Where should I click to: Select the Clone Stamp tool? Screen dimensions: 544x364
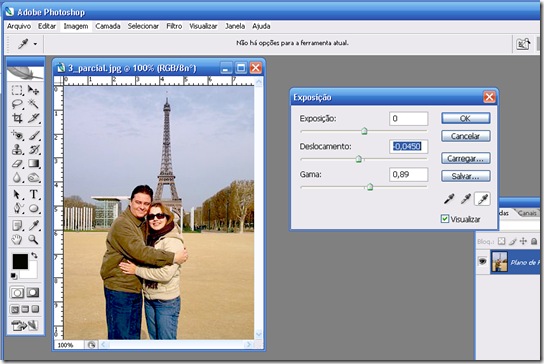(17, 150)
